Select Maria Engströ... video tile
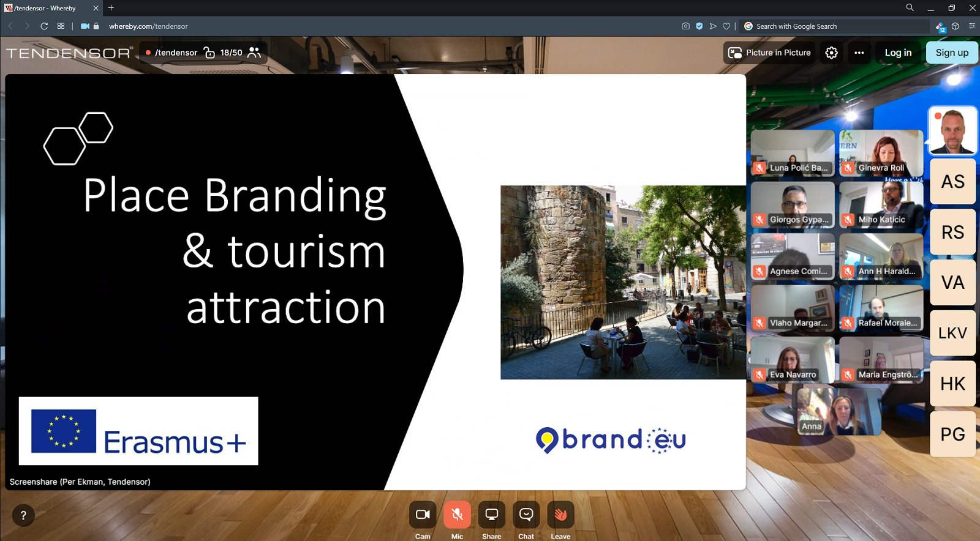Image resolution: width=980 pixels, height=541 pixels. [881, 360]
